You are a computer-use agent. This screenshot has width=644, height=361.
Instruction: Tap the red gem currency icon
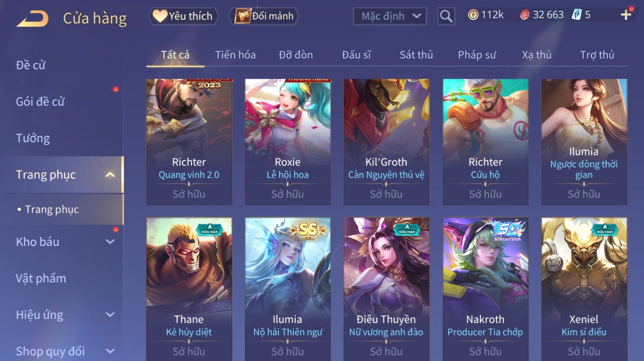525,15
